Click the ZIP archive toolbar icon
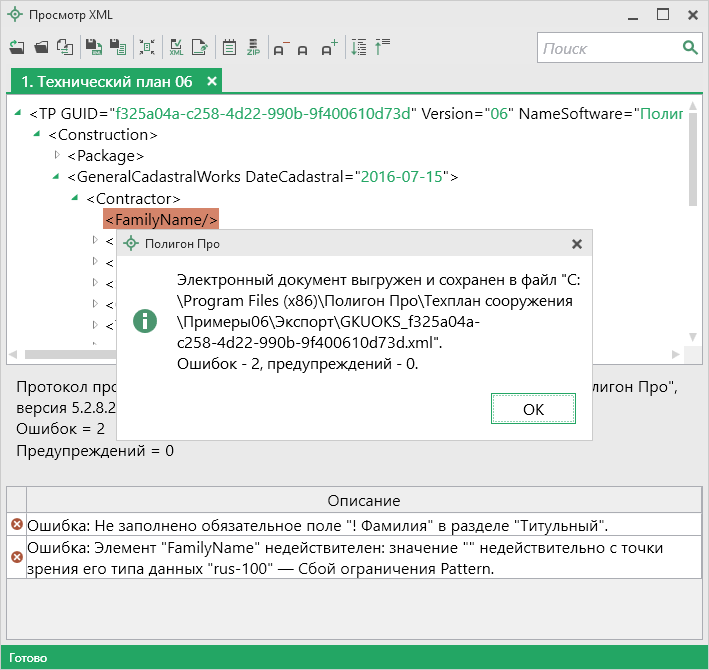709x670 pixels. (x=254, y=47)
